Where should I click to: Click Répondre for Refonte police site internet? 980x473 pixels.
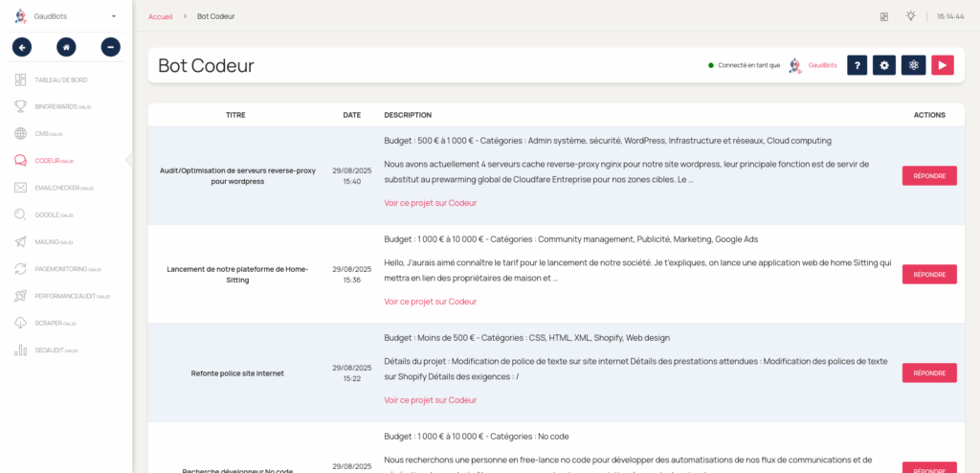[x=928, y=372]
